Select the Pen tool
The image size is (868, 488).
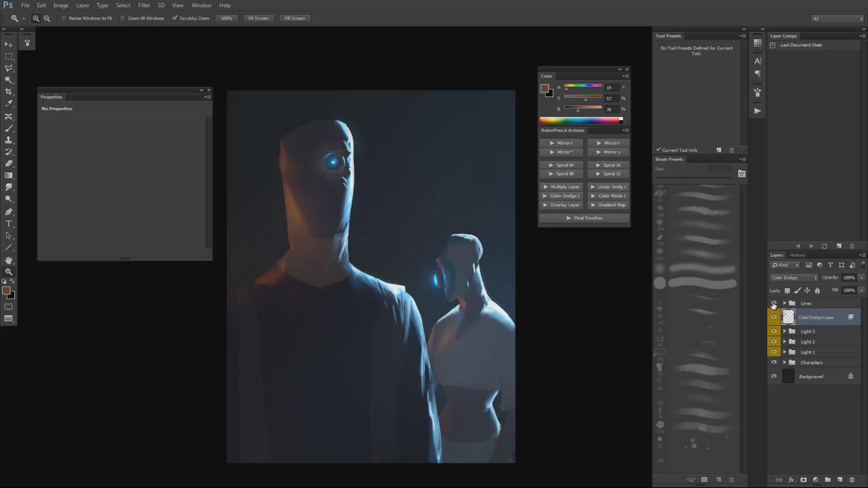(9, 212)
